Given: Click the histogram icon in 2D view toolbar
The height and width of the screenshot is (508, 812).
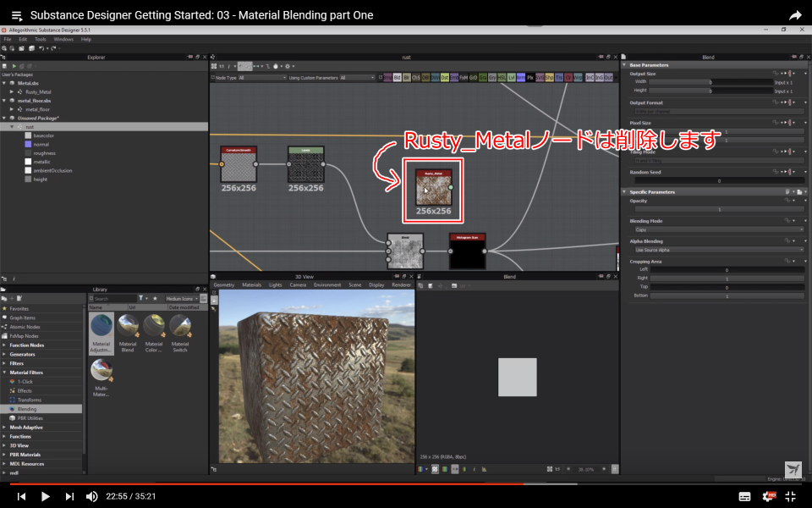Looking at the screenshot, I should pyautogui.click(x=484, y=469).
